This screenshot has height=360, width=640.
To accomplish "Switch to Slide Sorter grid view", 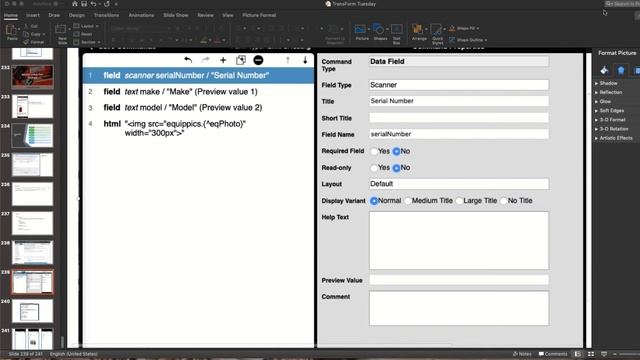I will (x=591, y=354).
